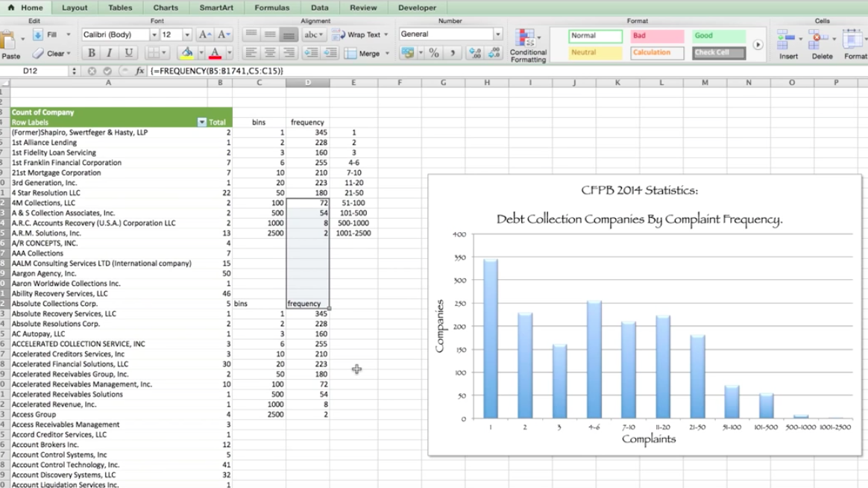Open the General number format dropdown
Viewport: 868px width, 488px height.
[497, 34]
